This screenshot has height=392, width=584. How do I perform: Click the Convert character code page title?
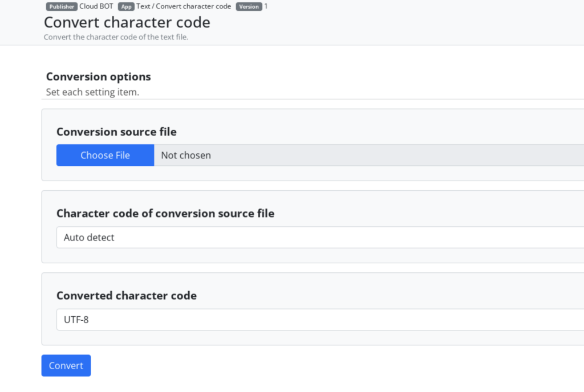click(127, 22)
